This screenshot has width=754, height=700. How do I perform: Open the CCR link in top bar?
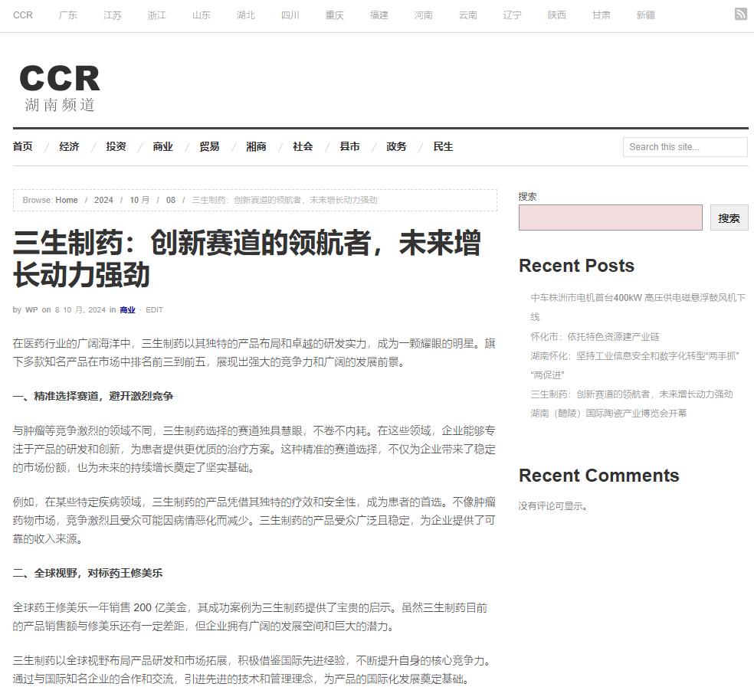click(x=22, y=15)
